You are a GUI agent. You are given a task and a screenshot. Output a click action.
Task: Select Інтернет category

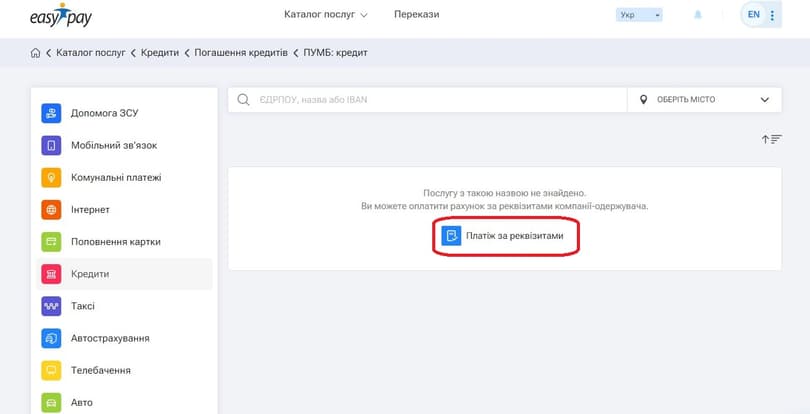click(124, 209)
